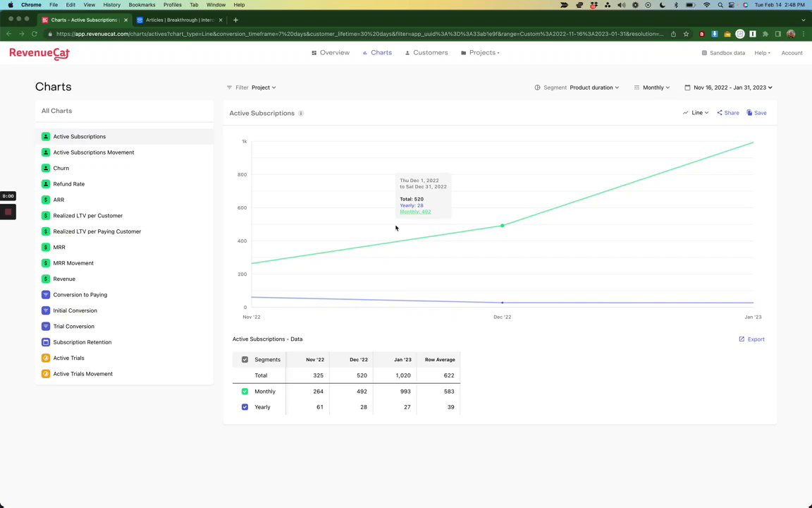Click the info icon beside Active Subscriptions title

(x=301, y=113)
